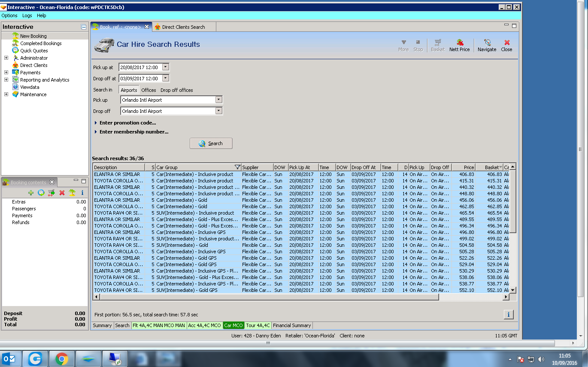Screen dimensions: 588x367
Task: Select the Drop off offices tab
Action: (x=177, y=90)
